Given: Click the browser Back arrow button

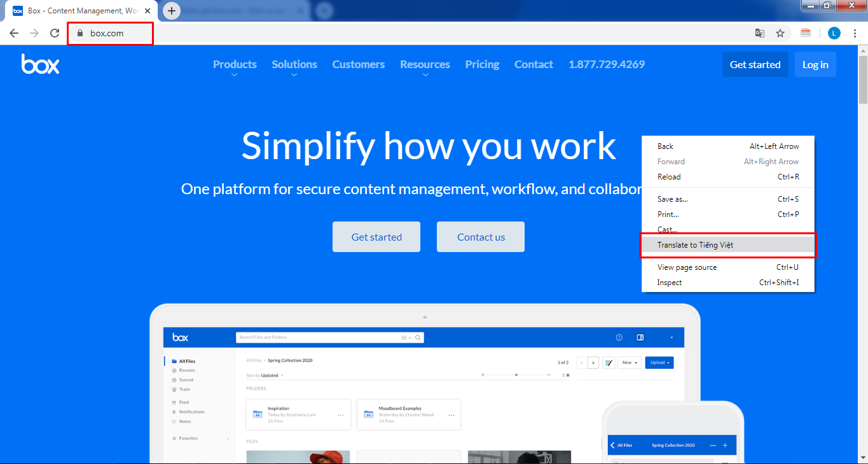Looking at the screenshot, I should tap(14, 33).
